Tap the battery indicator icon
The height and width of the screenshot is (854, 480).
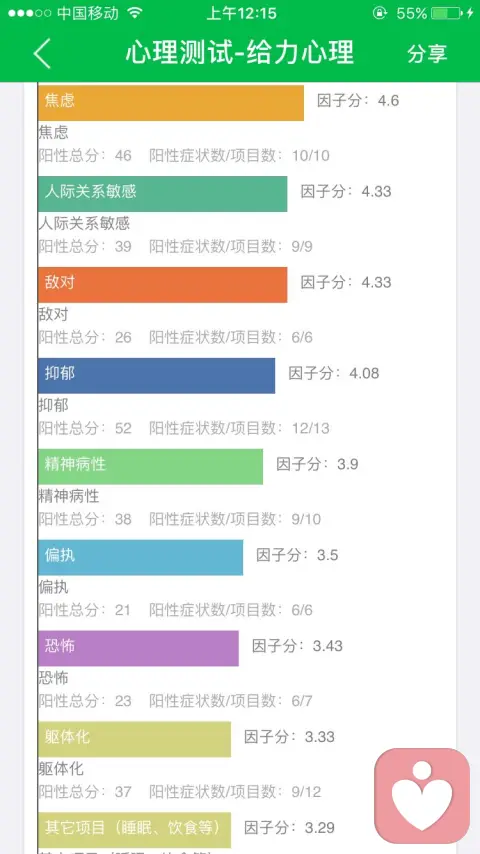coord(447,13)
